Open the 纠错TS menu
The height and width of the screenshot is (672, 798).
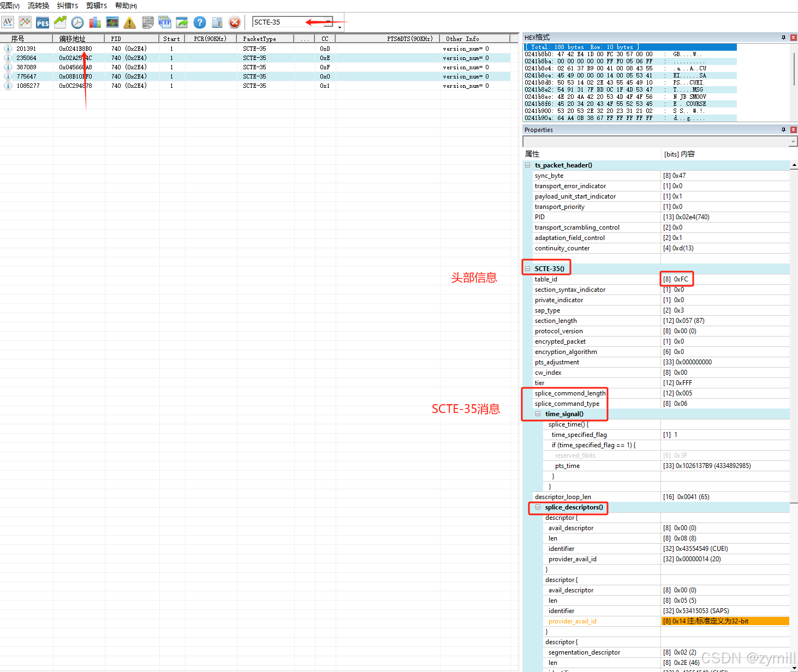[x=68, y=5]
